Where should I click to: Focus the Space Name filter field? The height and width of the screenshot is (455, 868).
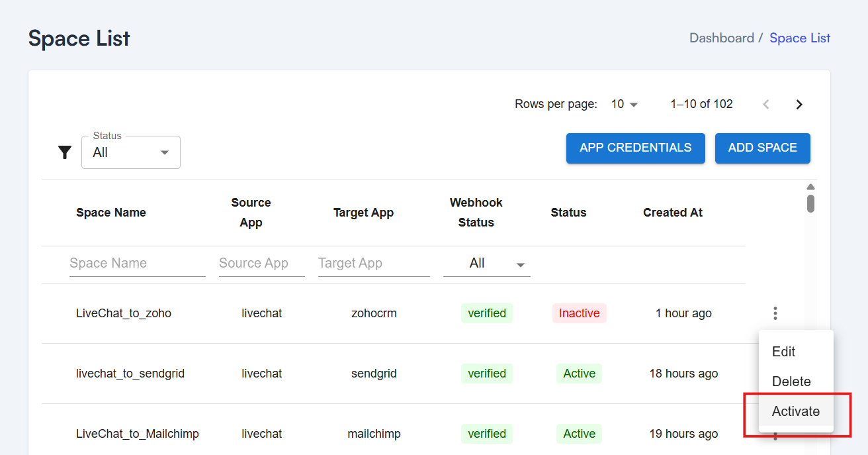point(138,263)
